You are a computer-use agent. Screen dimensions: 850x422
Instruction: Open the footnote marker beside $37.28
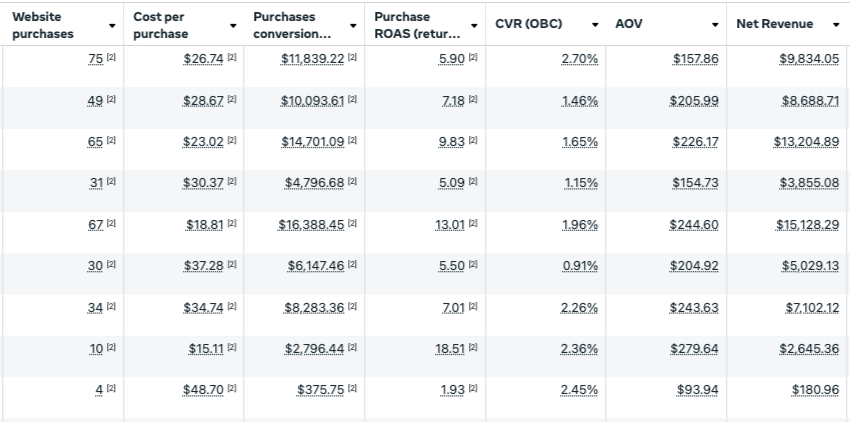[x=231, y=265]
